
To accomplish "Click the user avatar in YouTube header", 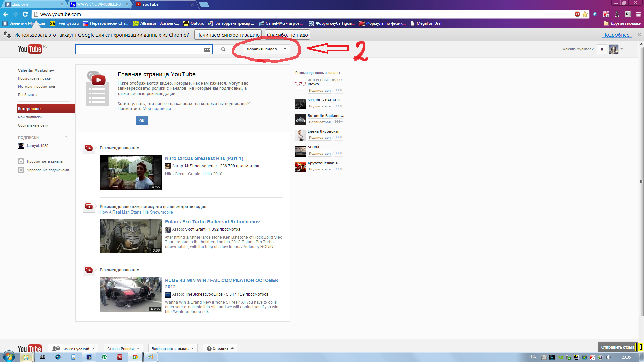I will click(613, 49).
